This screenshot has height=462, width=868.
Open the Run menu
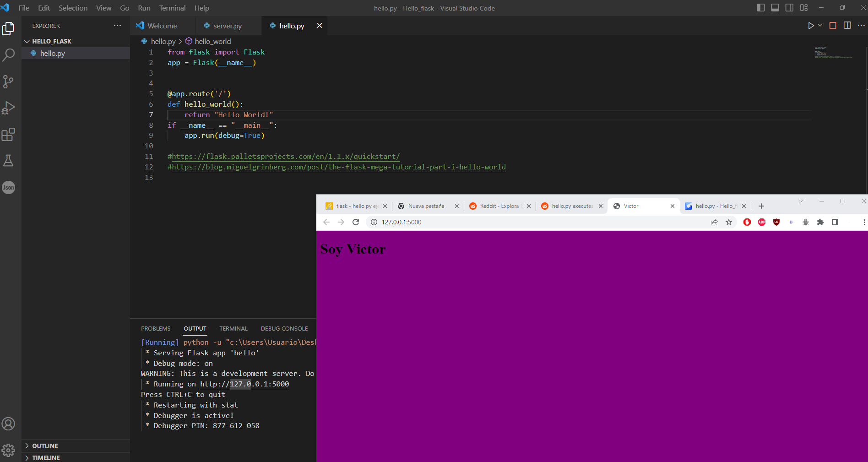[144, 8]
